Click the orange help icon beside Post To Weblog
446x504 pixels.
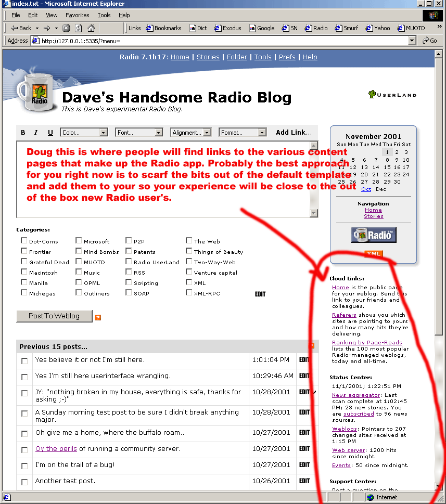point(98,317)
